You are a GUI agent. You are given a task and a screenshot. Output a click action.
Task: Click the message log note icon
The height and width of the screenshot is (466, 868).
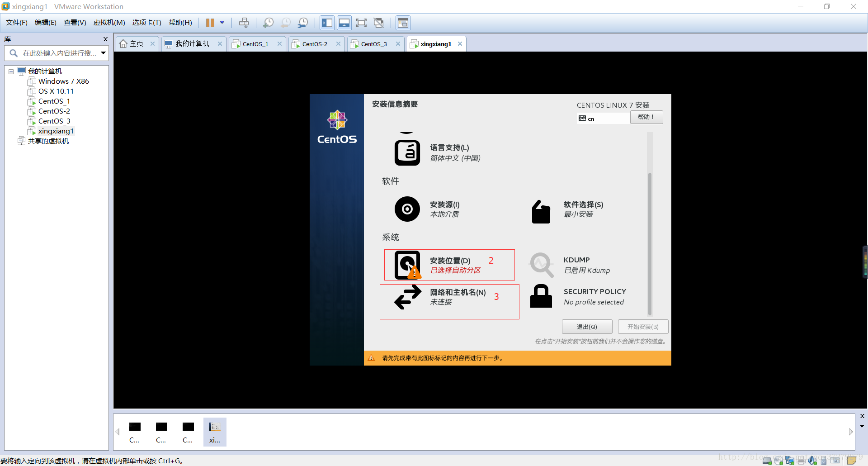(x=852, y=461)
